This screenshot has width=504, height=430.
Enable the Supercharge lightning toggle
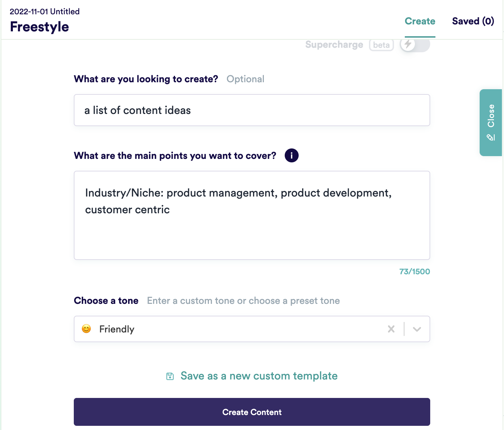(x=415, y=45)
